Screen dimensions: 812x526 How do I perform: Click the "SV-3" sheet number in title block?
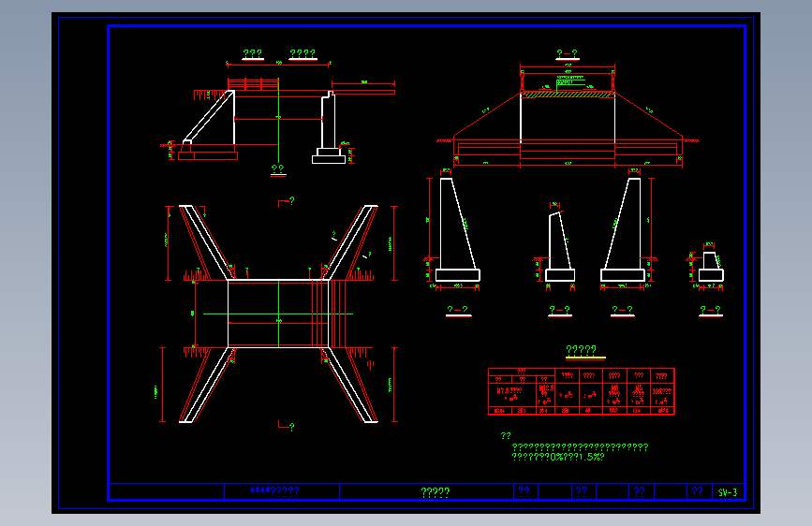(728, 492)
